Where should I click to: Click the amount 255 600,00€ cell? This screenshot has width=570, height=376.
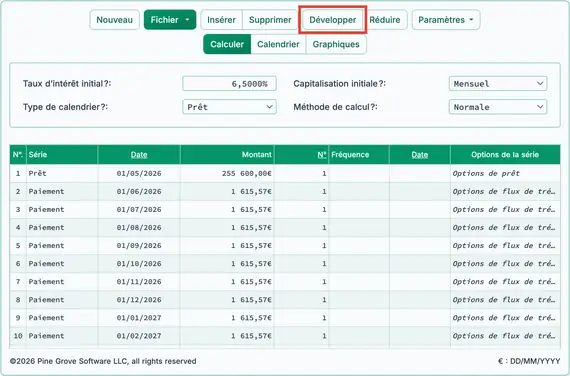227,173
